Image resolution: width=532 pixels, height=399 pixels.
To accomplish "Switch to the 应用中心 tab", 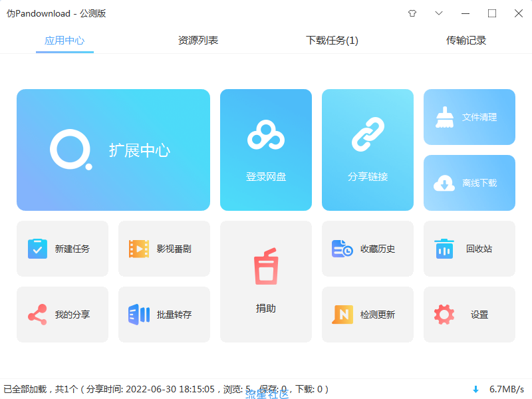I will (x=65, y=41).
